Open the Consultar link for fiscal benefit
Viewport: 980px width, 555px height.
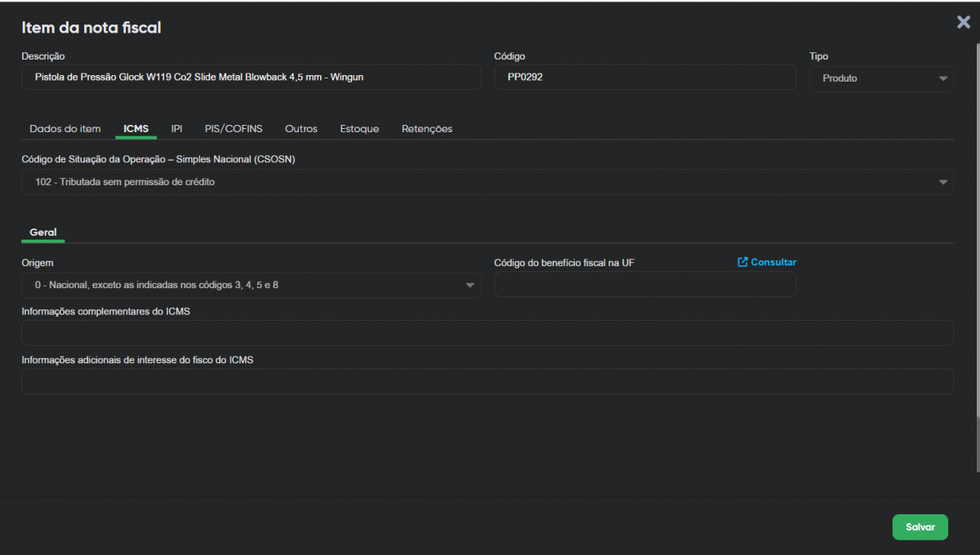click(773, 262)
